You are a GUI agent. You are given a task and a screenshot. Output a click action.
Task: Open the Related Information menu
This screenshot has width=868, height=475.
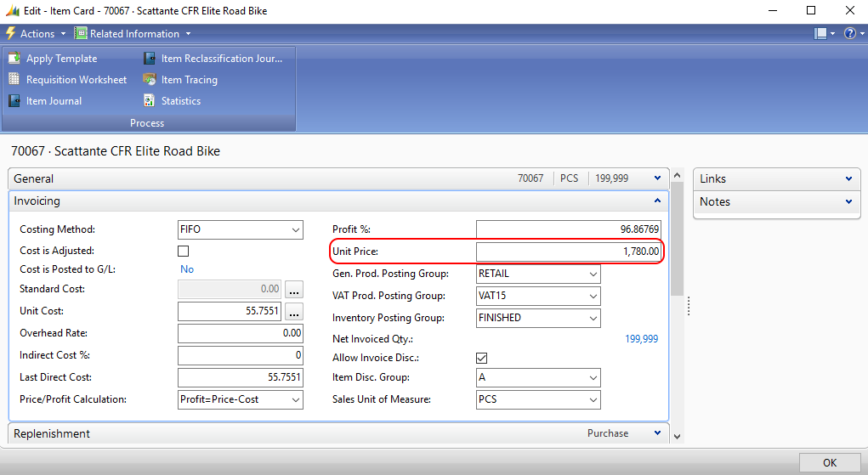133,34
